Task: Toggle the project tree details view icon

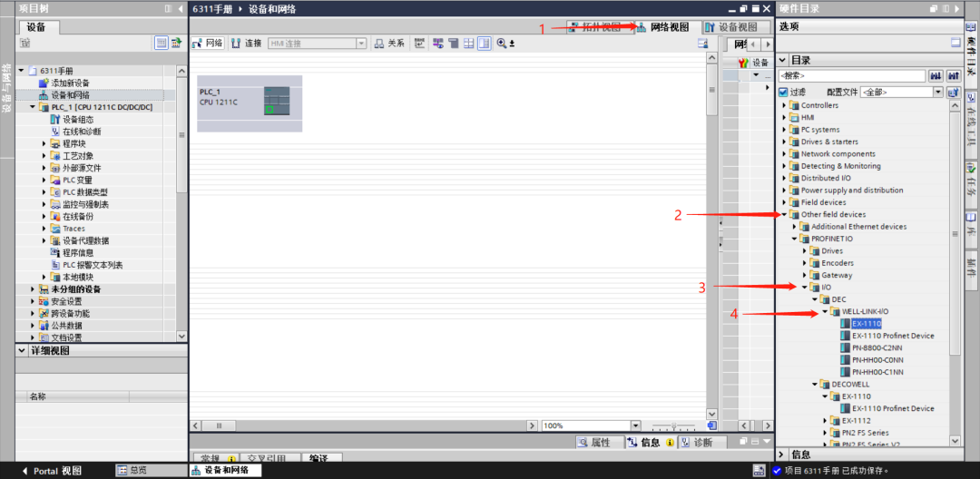Action: (x=162, y=43)
